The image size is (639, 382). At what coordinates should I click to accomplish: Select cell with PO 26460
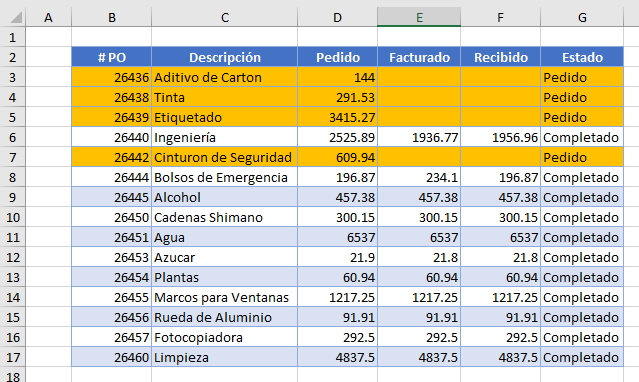(112, 357)
